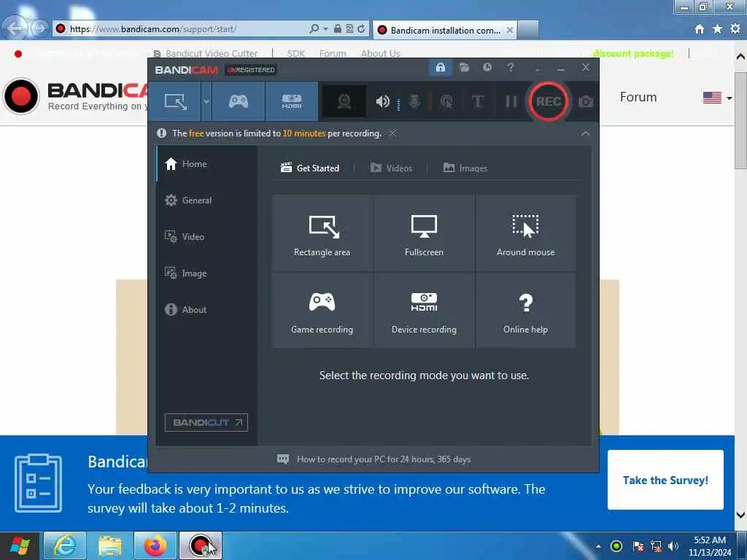Open Bandicut Video Cutter link in page header
This screenshot has width=747, height=560.
tap(206, 53)
